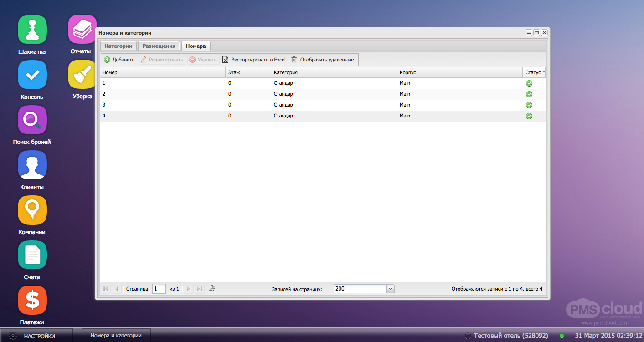This screenshot has width=644, height=342.
Task: Open the Шахматка chess pawn icon
Action: pos(32,30)
